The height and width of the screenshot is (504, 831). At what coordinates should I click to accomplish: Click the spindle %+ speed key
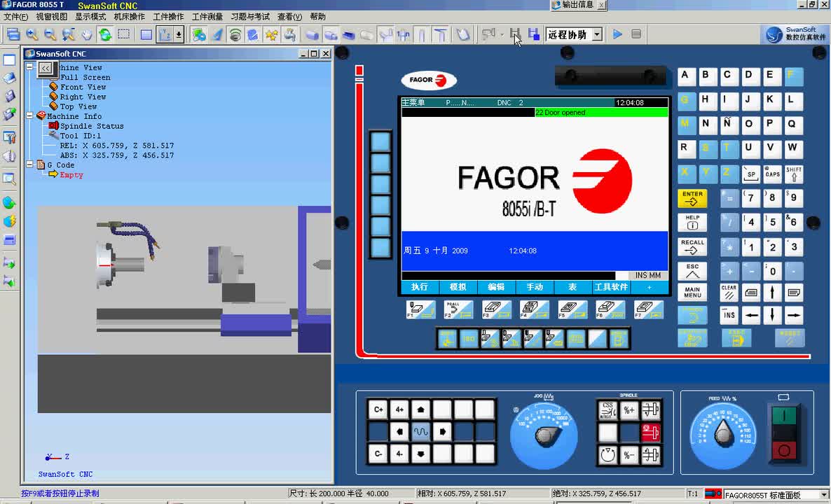point(629,409)
